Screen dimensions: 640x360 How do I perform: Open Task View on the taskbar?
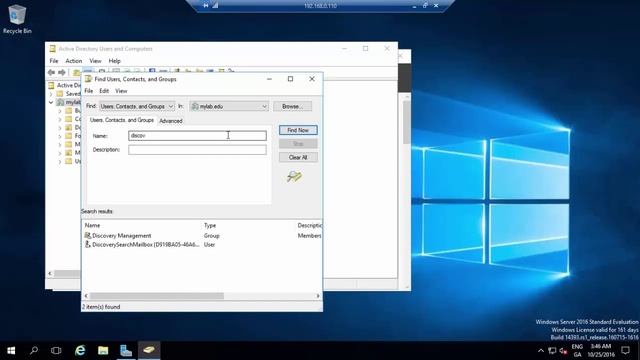(x=56, y=350)
